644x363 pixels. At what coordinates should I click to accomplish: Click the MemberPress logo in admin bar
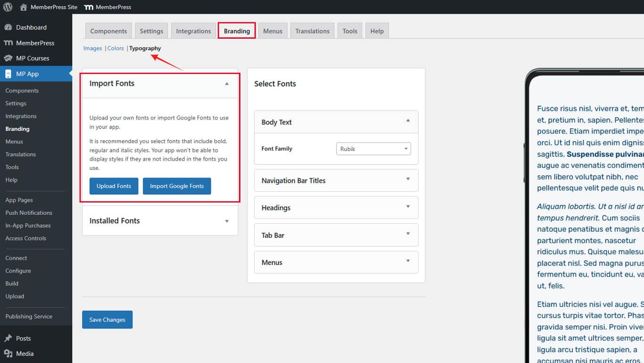(x=89, y=7)
